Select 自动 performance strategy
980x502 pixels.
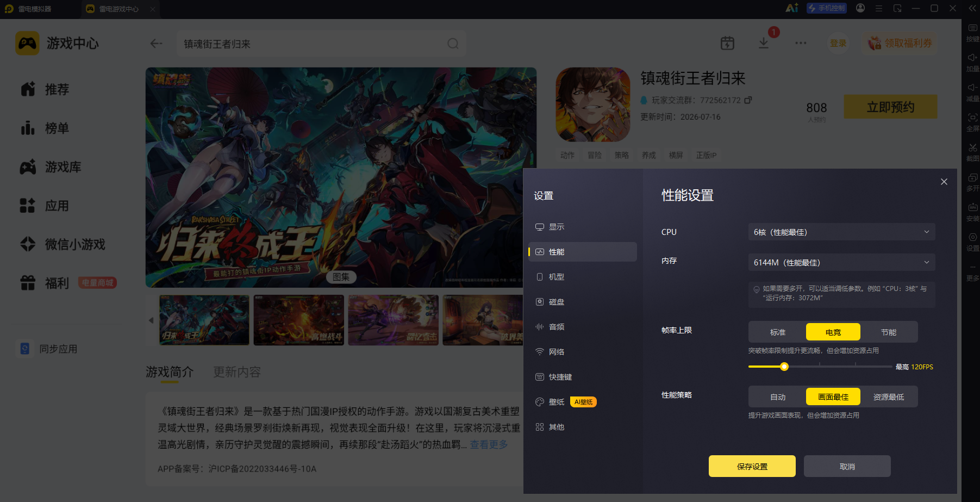[778, 396]
